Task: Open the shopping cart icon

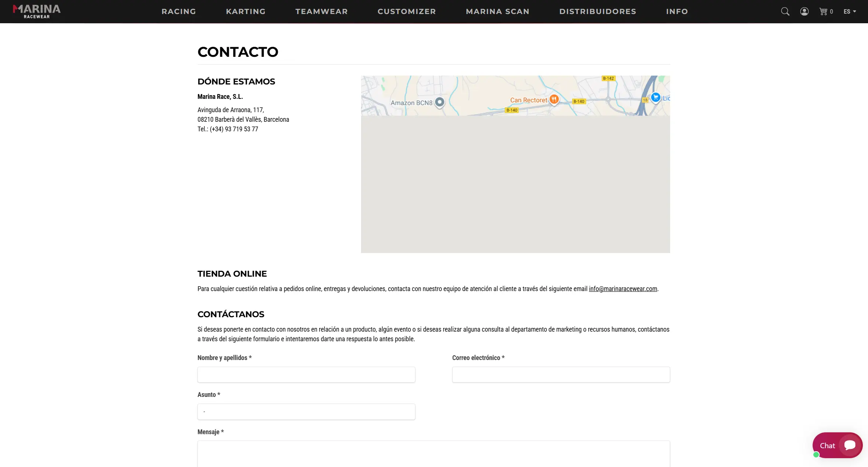Action: tap(824, 11)
